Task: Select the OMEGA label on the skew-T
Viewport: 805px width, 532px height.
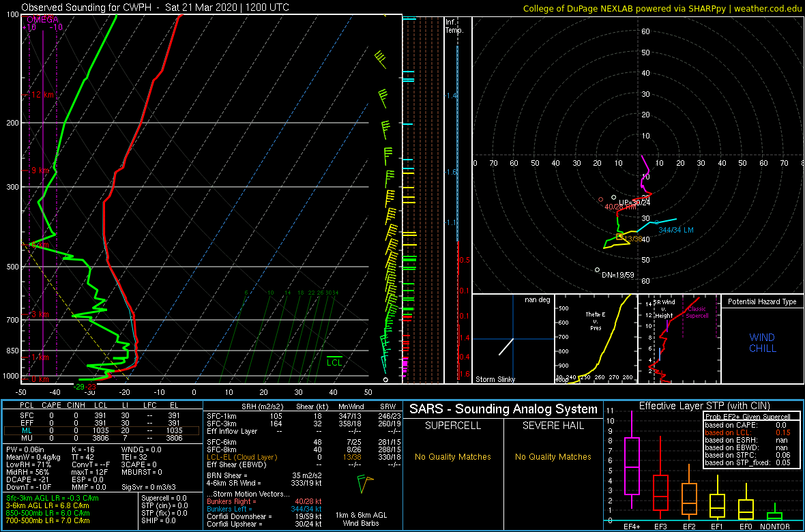Action: [x=42, y=18]
